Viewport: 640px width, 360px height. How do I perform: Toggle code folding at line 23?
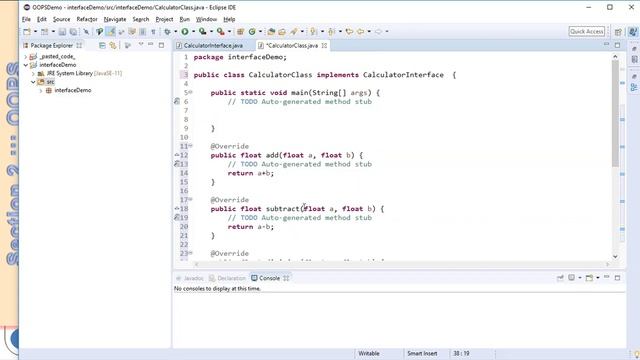click(x=191, y=253)
